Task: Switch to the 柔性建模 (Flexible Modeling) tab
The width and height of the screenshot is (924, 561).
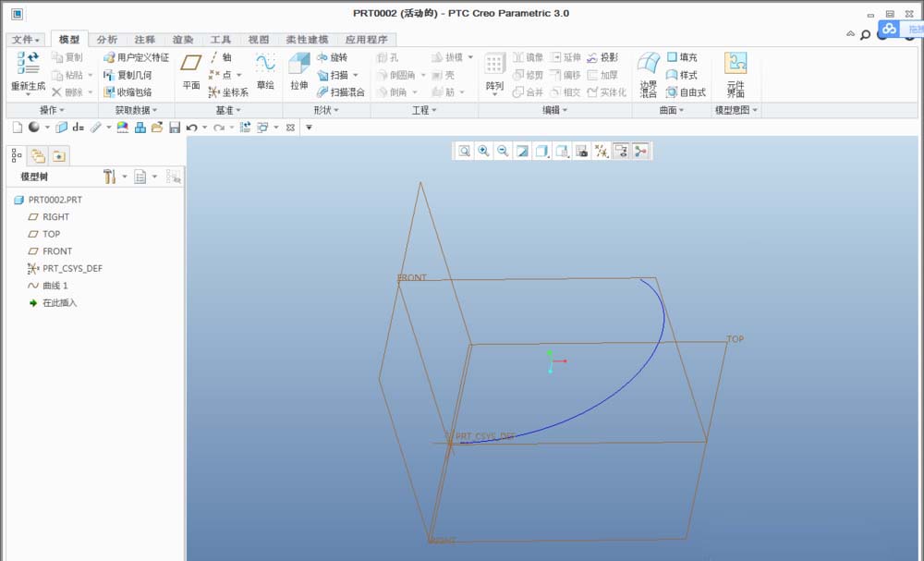Action: click(307, 40)
